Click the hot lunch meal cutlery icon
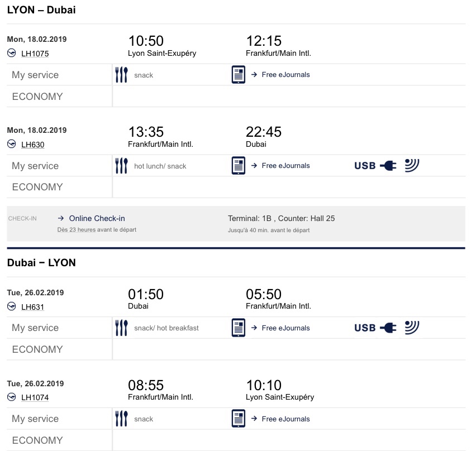This screenshot has height=451, width=476. [x=121, y=166]
